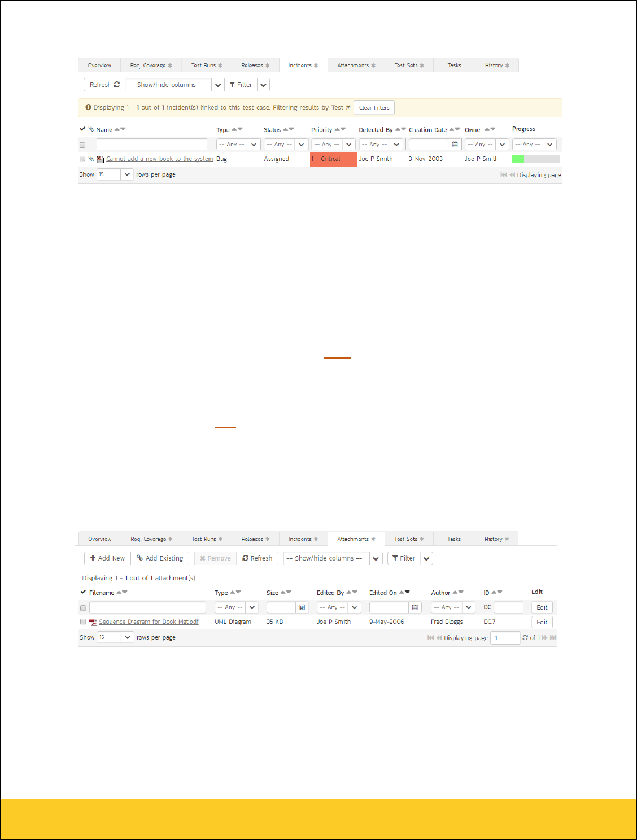Tick the select-all checkbox in attachments filter row
This screenshot has width=637, height=840.
point(83,608)
